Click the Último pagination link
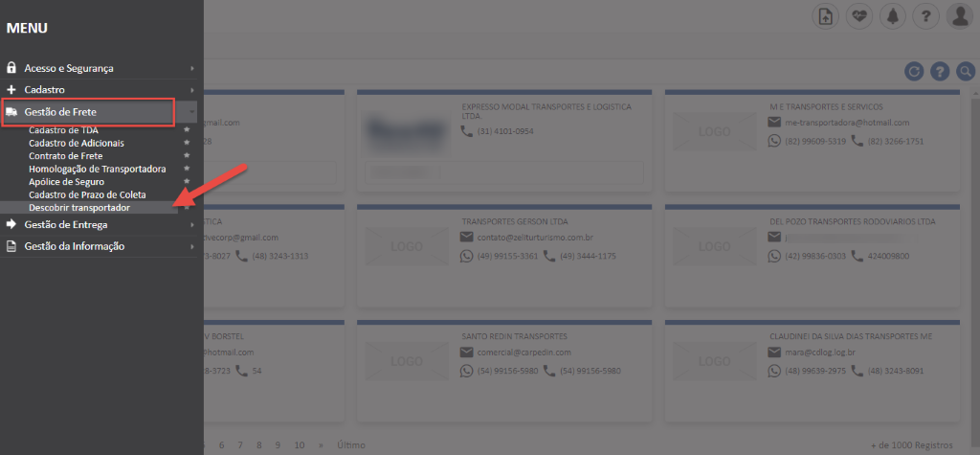980x455 pixels. [351, 445]
